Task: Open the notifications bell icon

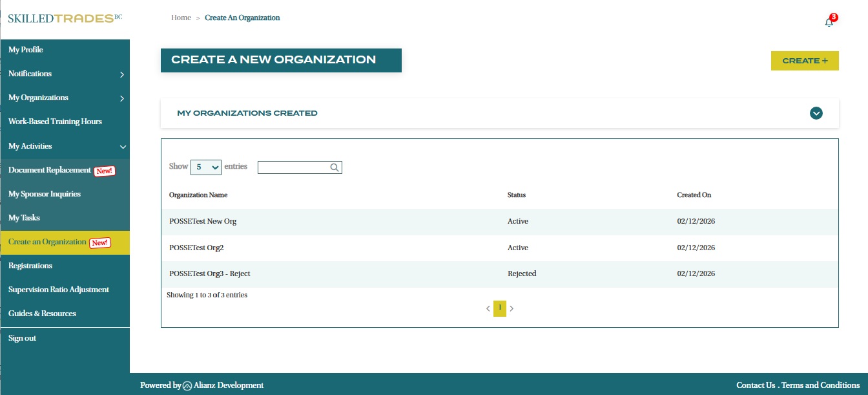Action: (829, 22)
